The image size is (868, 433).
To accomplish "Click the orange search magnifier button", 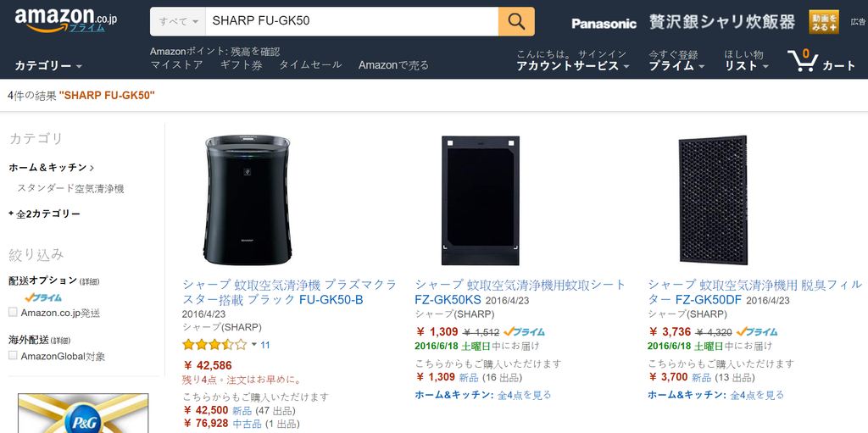I will click(516, 21).
